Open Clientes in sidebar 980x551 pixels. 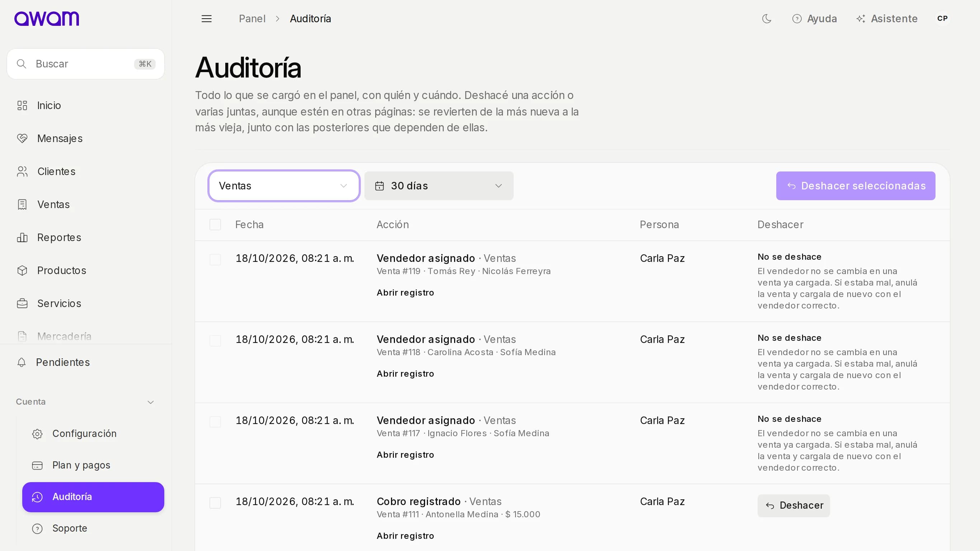tap(86, 171)
